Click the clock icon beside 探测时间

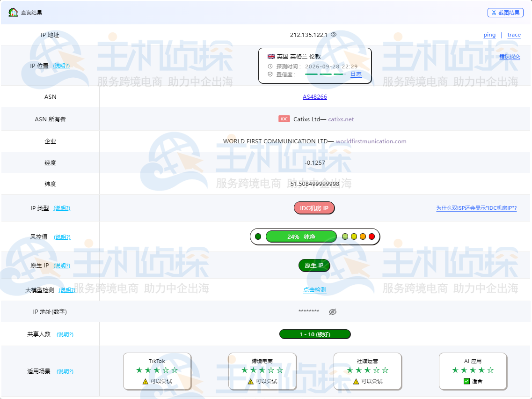tap(270, 66)
